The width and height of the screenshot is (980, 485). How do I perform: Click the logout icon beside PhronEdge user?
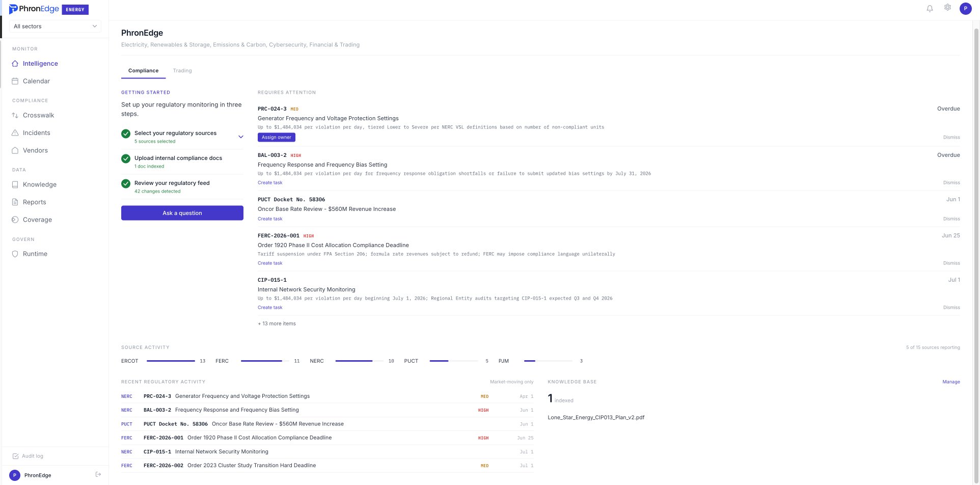pos(98,475)
